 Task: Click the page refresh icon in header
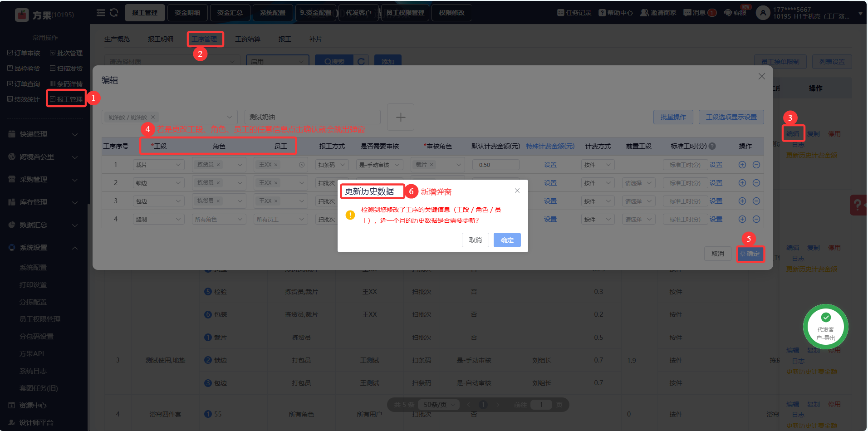click(114, 13)
